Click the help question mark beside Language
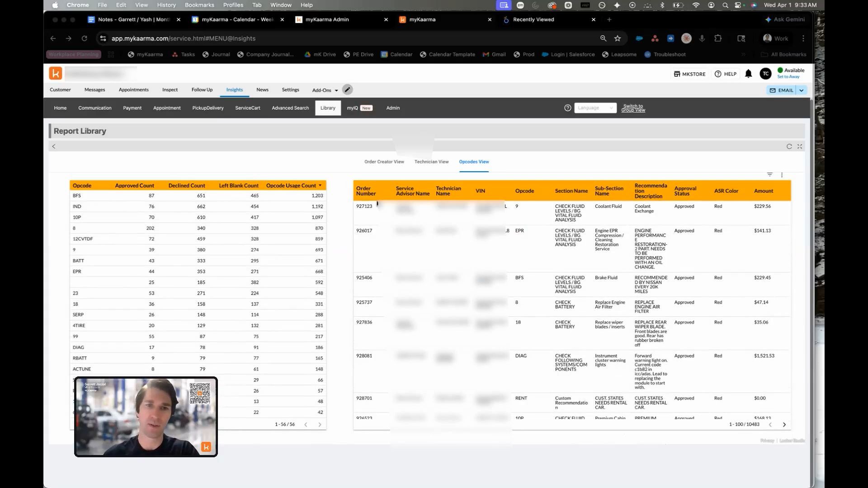The height and width of the screenshot is (488, 868). [x=567, y=108]
